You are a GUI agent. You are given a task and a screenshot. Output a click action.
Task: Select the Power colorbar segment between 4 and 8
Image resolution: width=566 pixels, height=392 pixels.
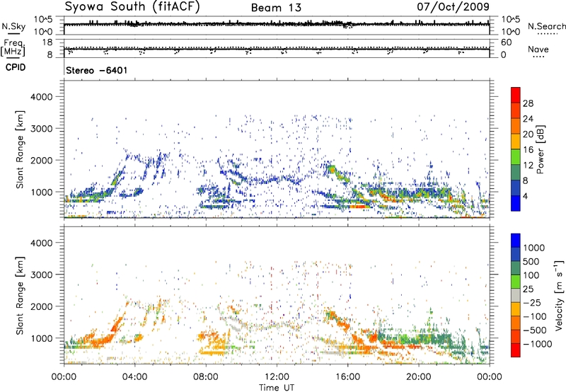pyautogui.click(x=516, y=188)
